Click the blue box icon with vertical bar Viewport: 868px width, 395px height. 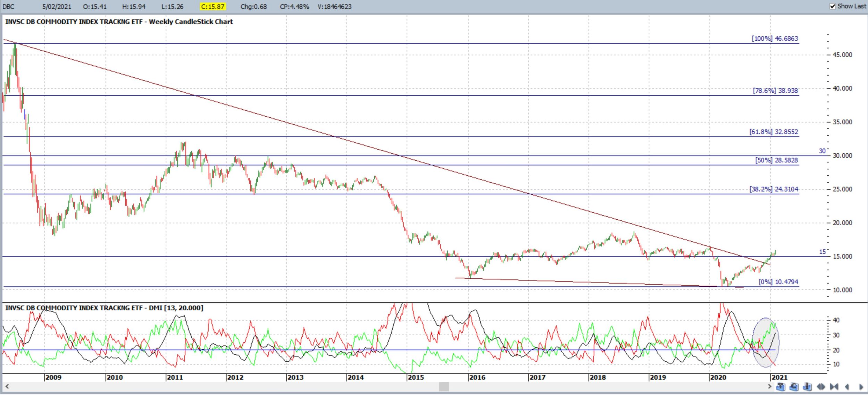(x=807, y=386)
